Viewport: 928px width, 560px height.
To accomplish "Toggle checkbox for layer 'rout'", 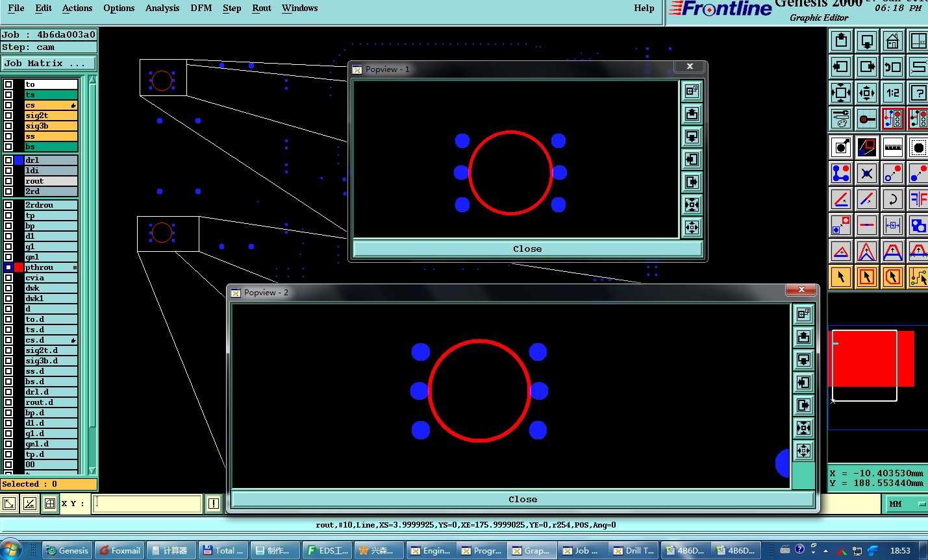I will [8, 181].
